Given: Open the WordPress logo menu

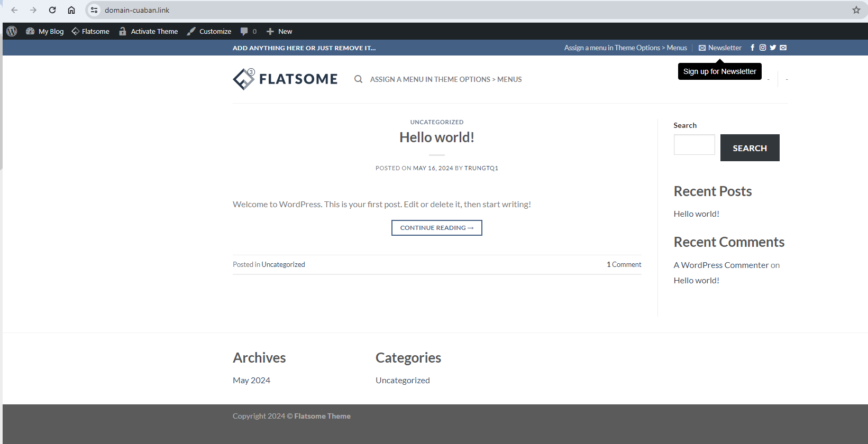Looking at the screenshot, I should 12,31.
